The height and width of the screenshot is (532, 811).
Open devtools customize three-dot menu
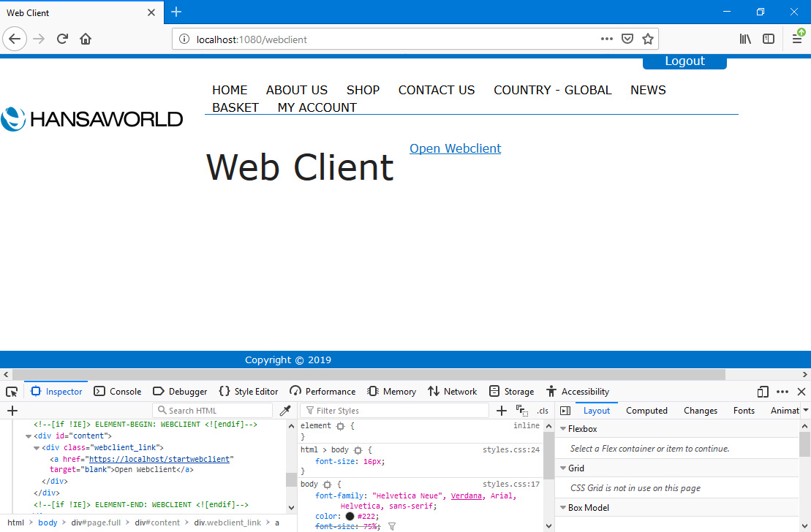[x=782, y=392]
